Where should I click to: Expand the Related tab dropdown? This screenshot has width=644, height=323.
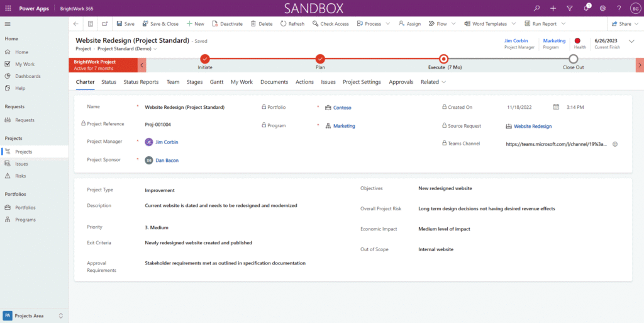[x=433, y=82]
